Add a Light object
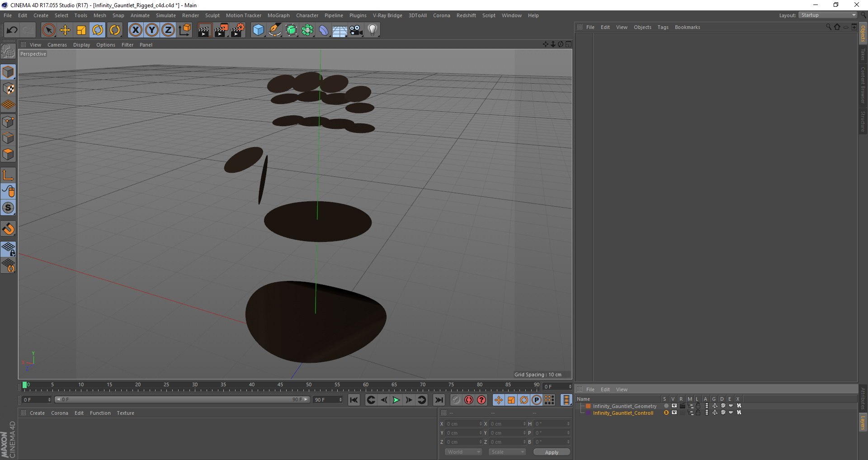This screenshot has width=868, height=460. click(x=373, y=30)
